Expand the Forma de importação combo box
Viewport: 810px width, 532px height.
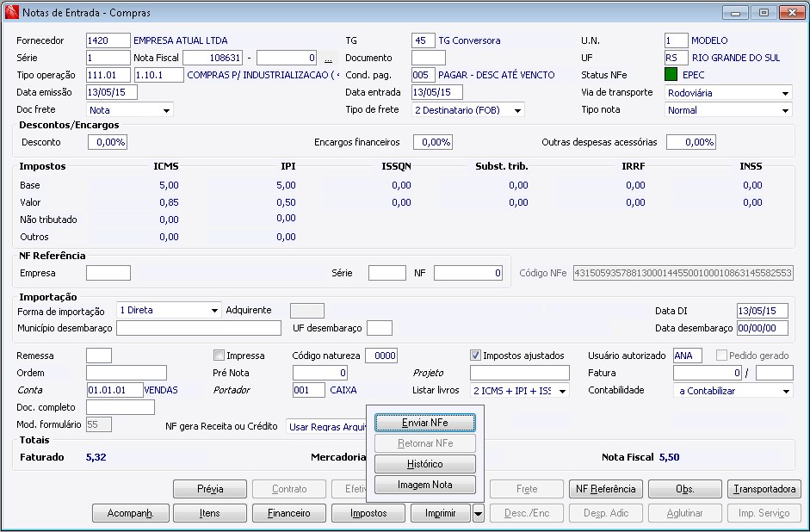click(214, 311)
